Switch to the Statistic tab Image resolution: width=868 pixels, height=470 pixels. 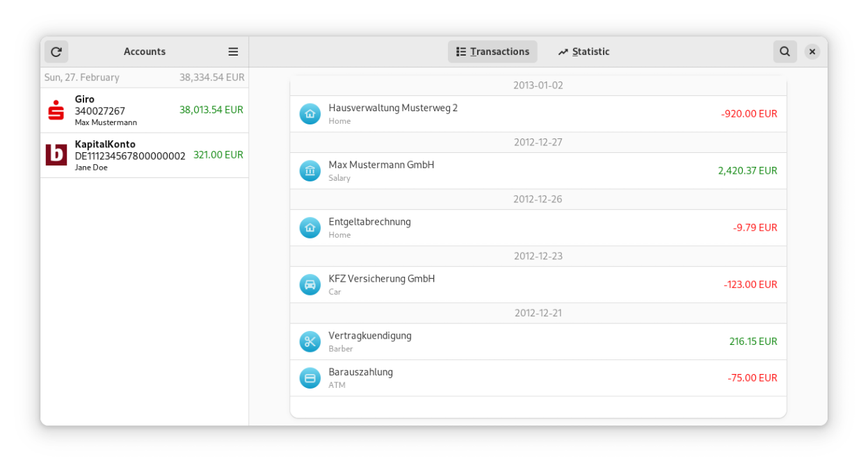(584, 51)
